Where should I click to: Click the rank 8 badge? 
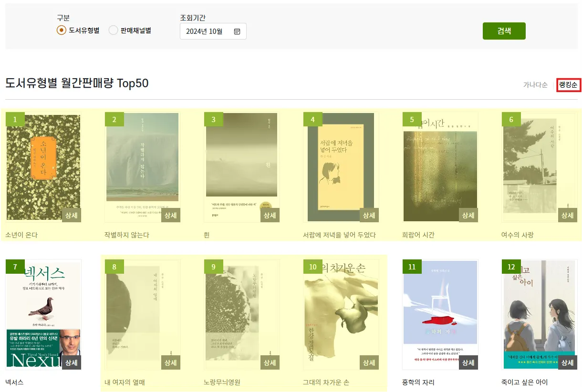[114, 267]
